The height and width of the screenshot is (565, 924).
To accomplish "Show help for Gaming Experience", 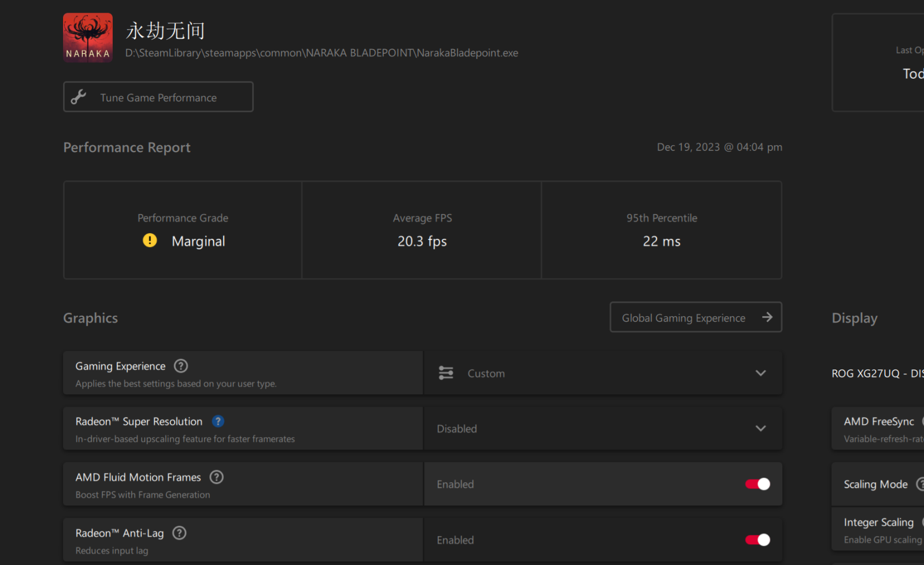I will point(181,366).
